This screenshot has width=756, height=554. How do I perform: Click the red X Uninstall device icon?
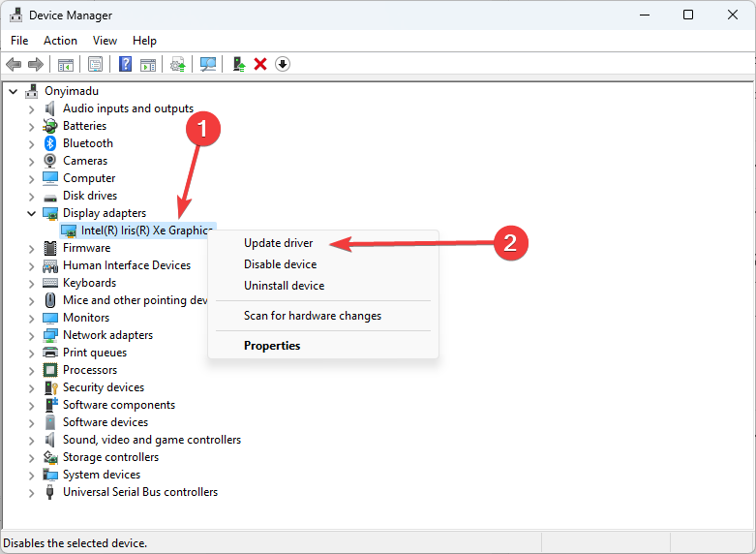pos(260,64)
